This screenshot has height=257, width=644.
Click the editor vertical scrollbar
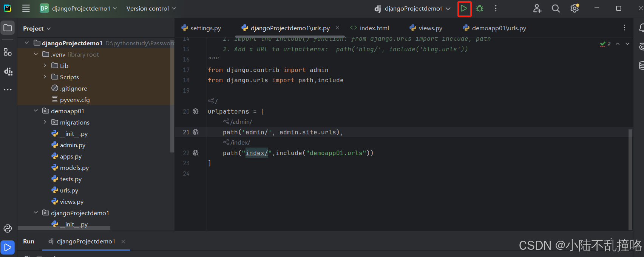[630, 179]
